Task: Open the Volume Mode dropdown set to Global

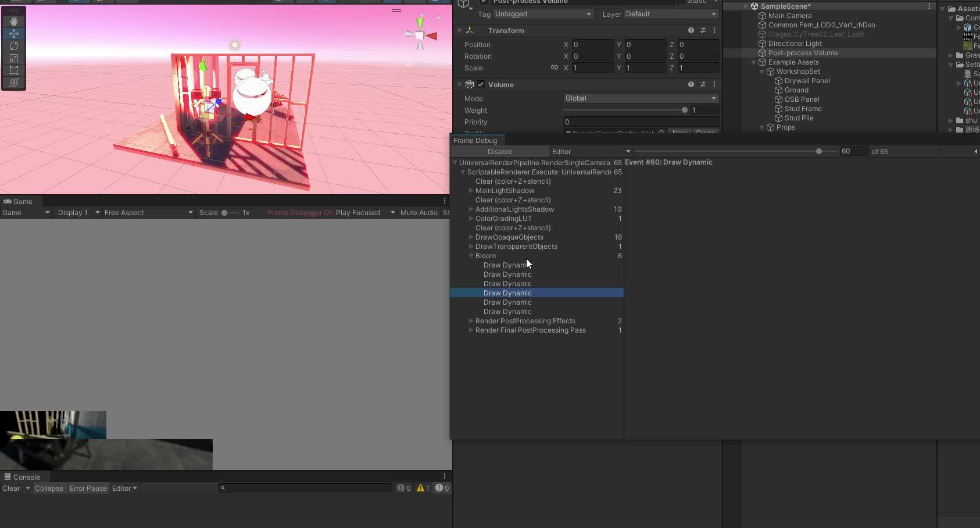Action: click(x=641, y=99)
